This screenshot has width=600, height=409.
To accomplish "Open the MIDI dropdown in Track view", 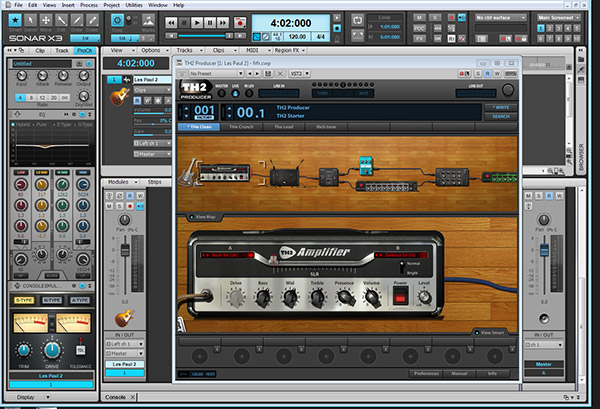I will pyautogui.click(x=258, y=50).
